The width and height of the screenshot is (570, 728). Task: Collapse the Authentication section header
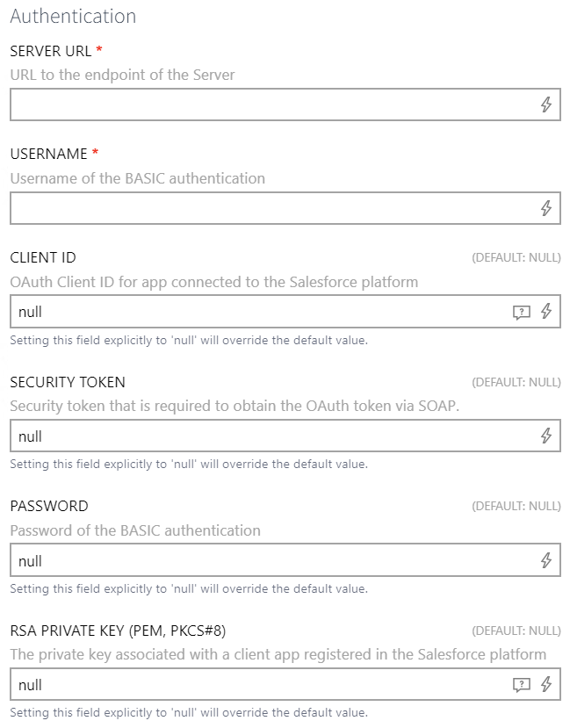[x=73, y=16]
